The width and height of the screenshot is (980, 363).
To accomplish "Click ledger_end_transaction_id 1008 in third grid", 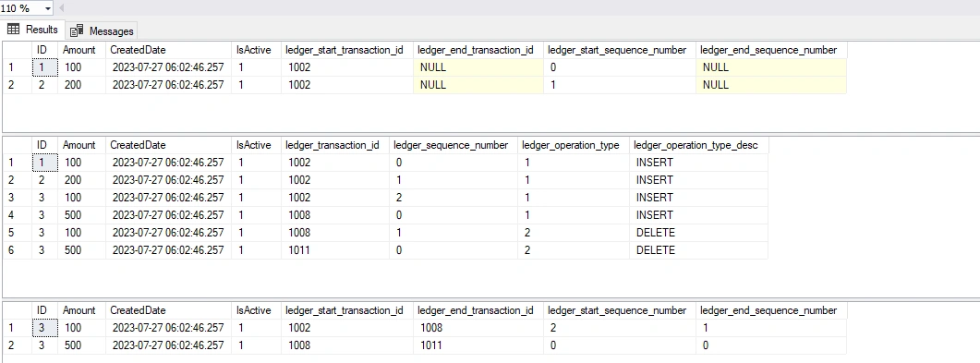I will click(478, 327).
